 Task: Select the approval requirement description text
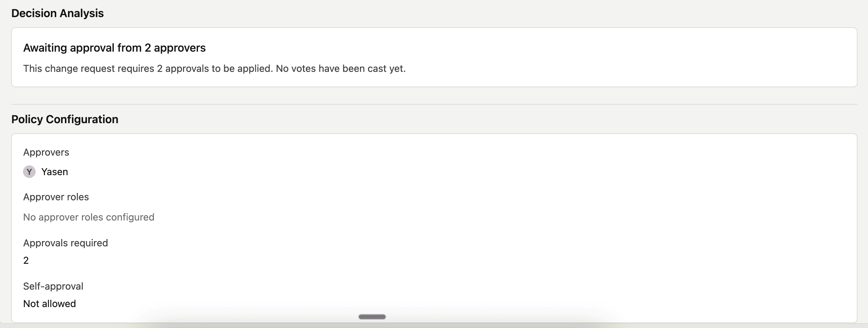pos(214,69)
